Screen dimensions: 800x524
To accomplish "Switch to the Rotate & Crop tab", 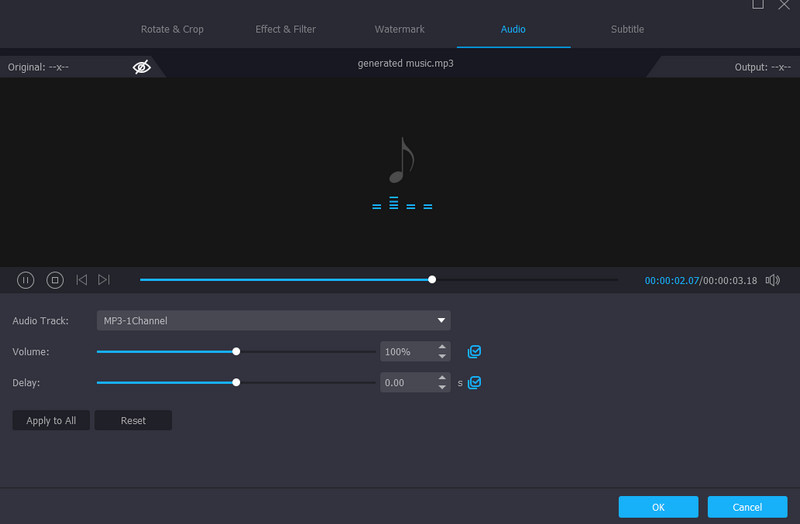I will point(172,29).
